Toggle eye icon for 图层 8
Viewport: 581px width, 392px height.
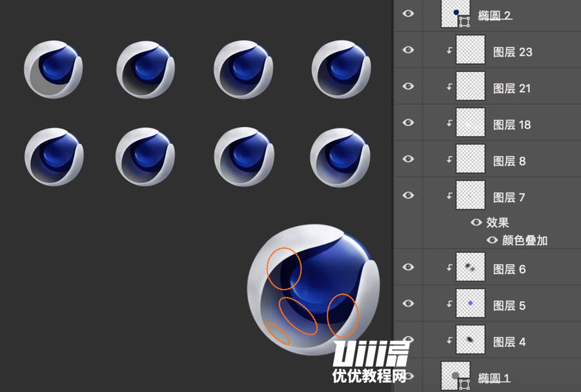tap(408, 159)
